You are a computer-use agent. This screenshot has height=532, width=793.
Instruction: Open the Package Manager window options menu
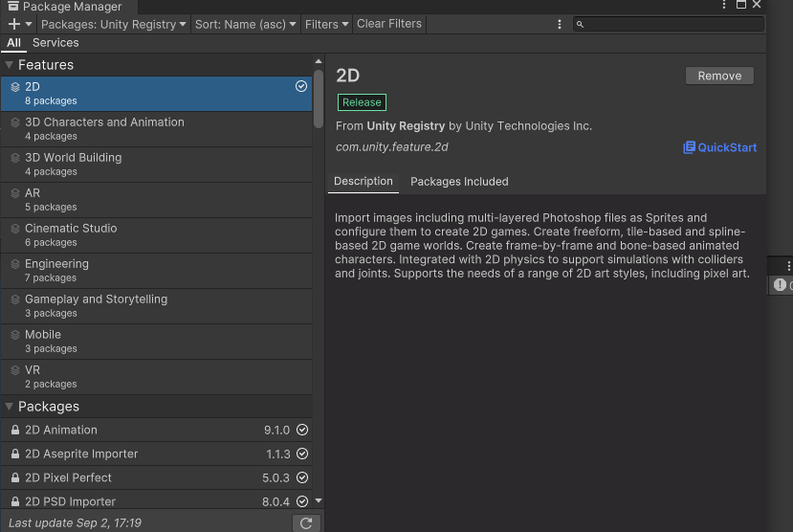724,5
